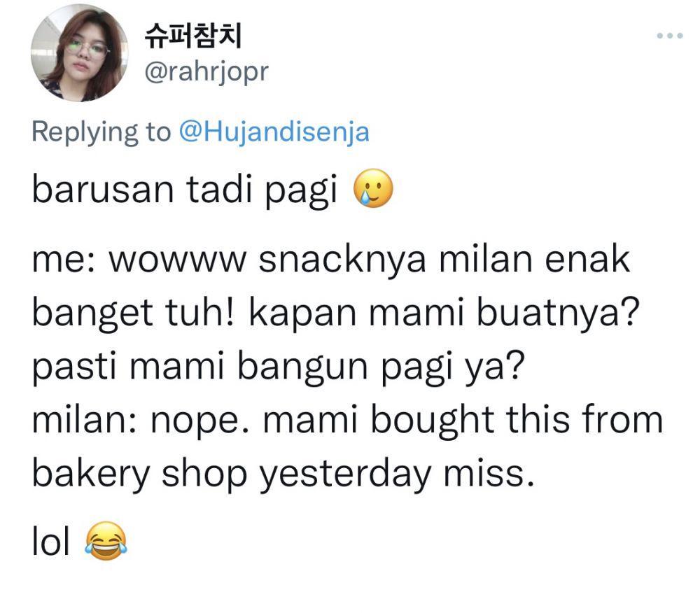Click the line starting 'me: wowww snacknya'

pos(331,259)
